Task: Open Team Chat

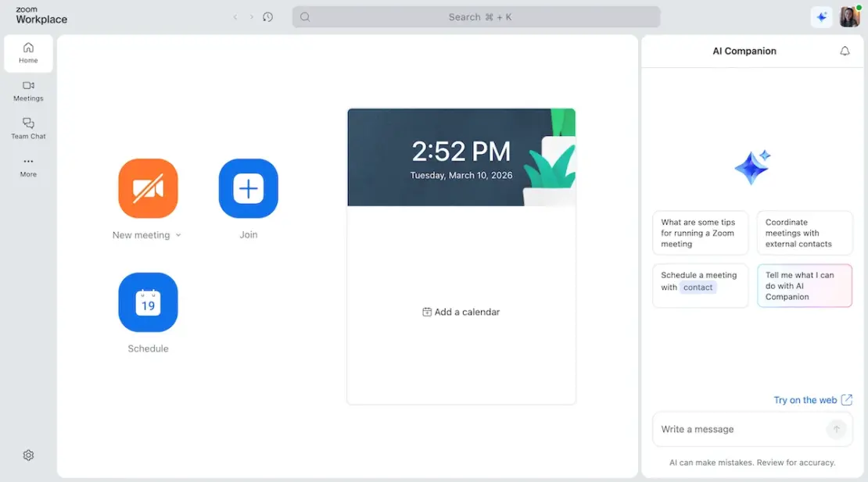Action: tap(28, 130)
